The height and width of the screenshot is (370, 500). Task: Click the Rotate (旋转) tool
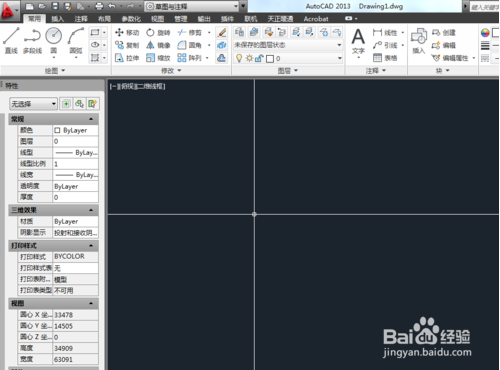click(x=158, y=32)
